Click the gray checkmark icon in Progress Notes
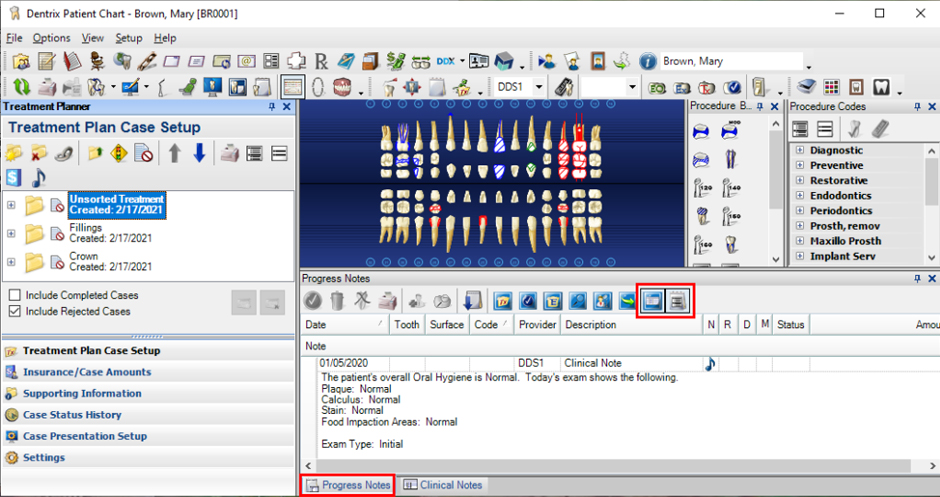The image size is (940, 497). tap(312, 300)
